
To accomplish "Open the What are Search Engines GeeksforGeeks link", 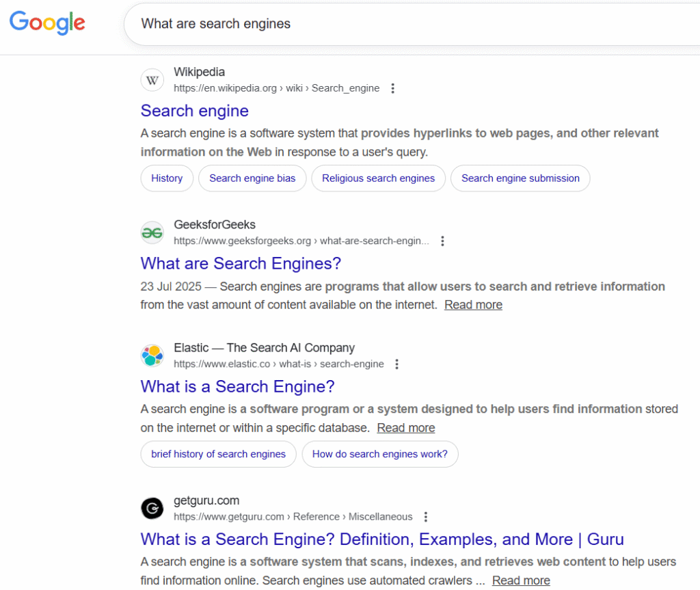I will 241,263.
